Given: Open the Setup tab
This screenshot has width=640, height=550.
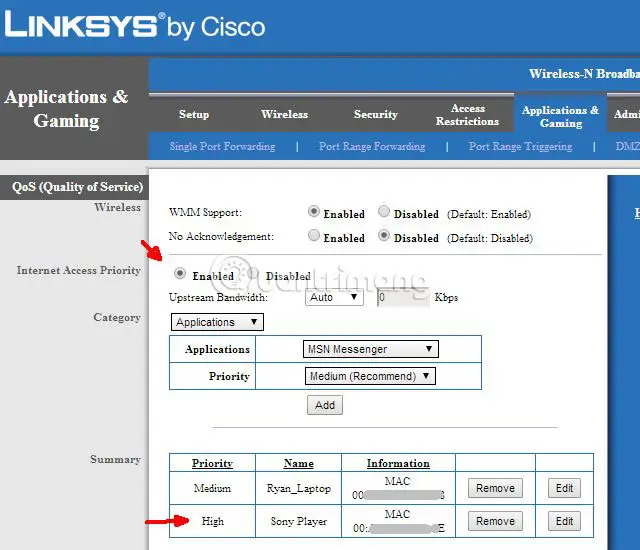Looking at the screenshot, I should (194, 114).
